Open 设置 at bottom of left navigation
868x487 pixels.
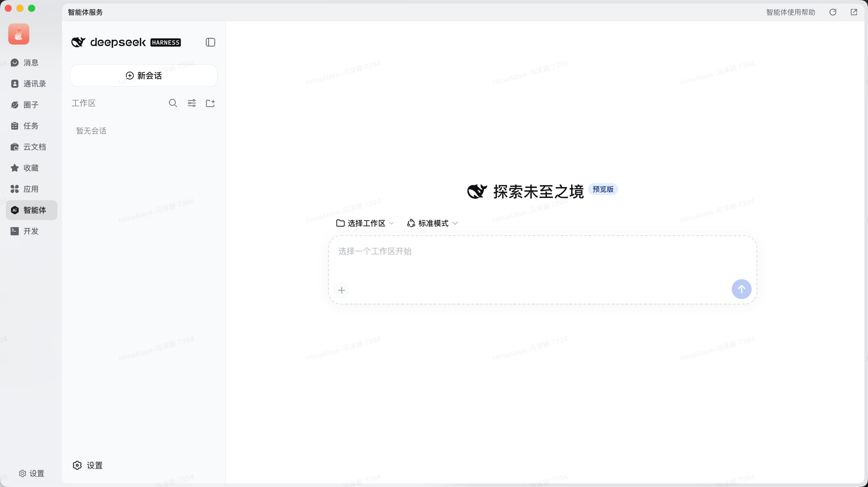pyautogui.click(x=32, y=474)
